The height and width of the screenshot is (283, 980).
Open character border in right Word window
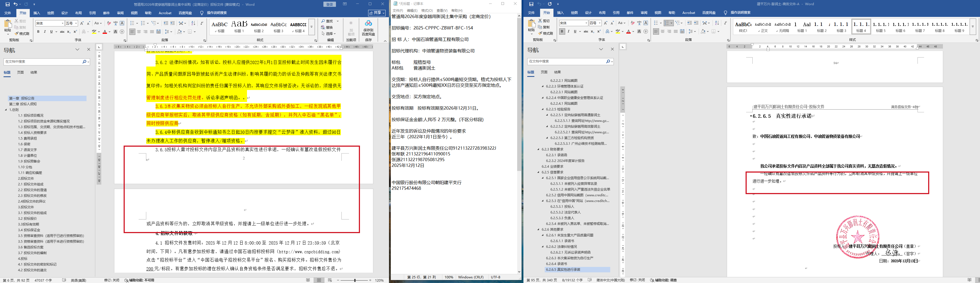pyautogui.click(x=646, y=23)
